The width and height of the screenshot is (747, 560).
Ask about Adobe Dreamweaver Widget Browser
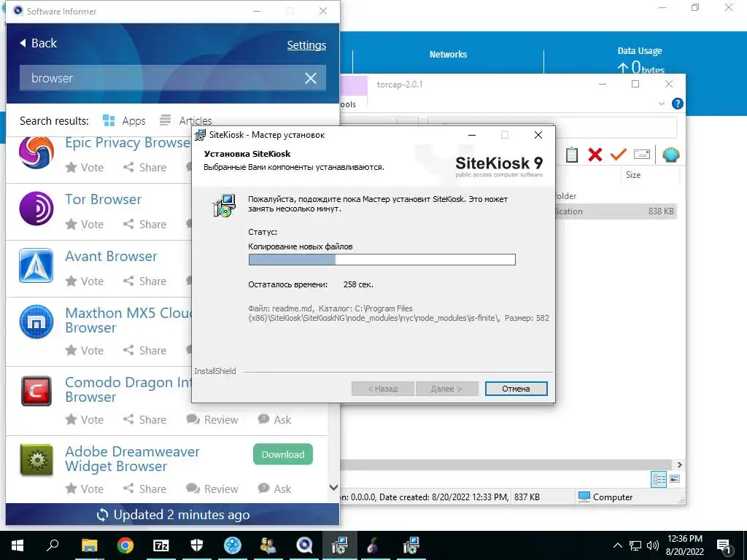tap(274, 489)
